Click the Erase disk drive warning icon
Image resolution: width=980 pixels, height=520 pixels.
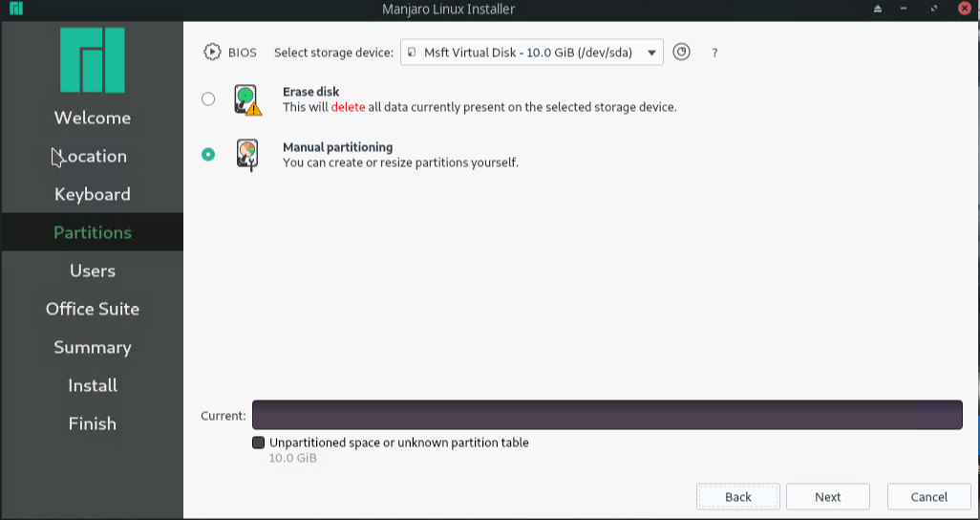(x=247, y=99)
